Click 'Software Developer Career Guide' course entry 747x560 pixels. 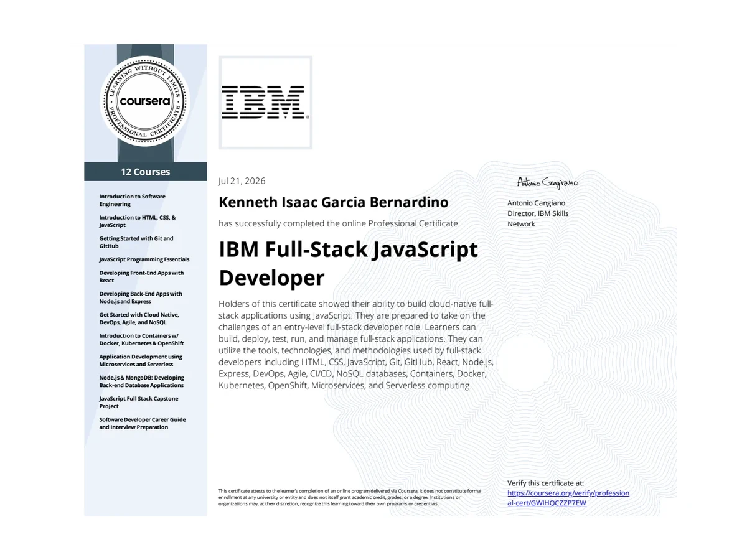point(143,423)
